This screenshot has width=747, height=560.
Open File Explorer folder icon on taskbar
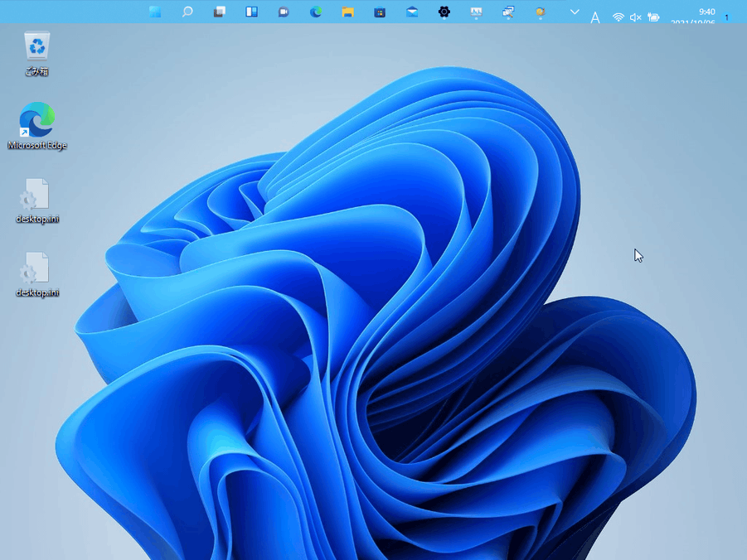(x=347, y=12)
